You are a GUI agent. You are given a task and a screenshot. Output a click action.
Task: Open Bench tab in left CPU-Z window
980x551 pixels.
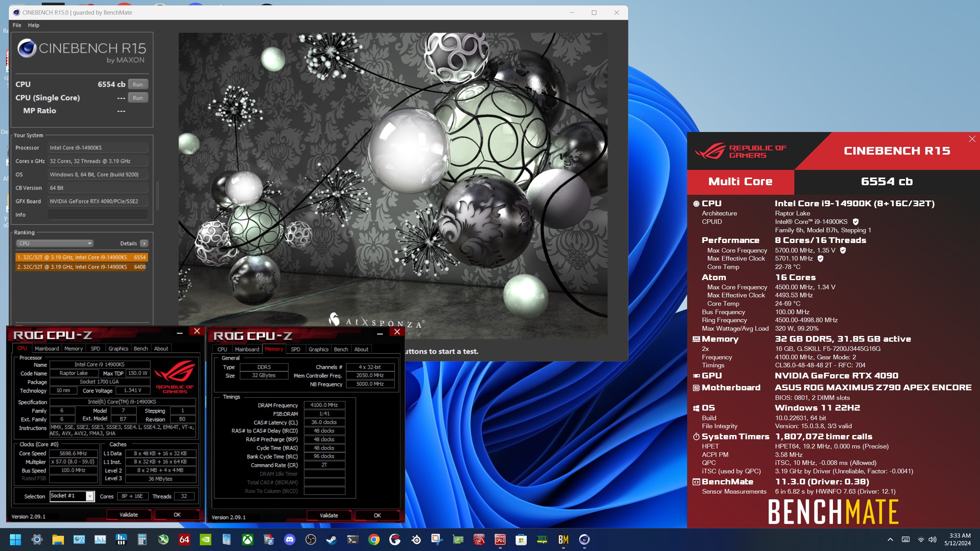[140, 349]
